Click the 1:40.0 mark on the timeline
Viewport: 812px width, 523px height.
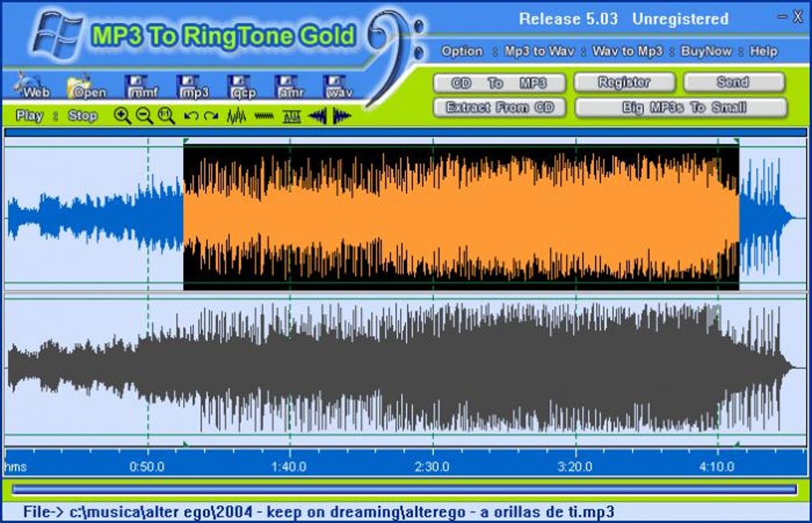pos(289,467)
